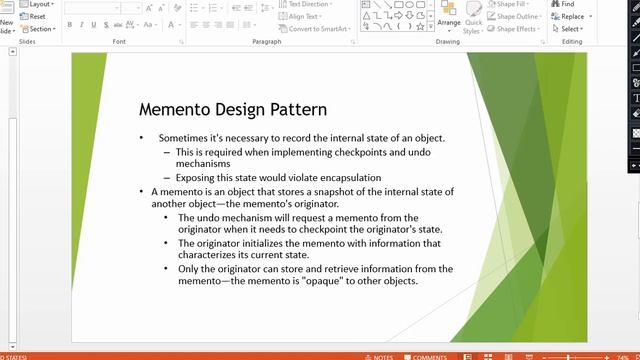Select the Right Arrow shape
This screenshot has height=360, width=640.
(399, 16)
